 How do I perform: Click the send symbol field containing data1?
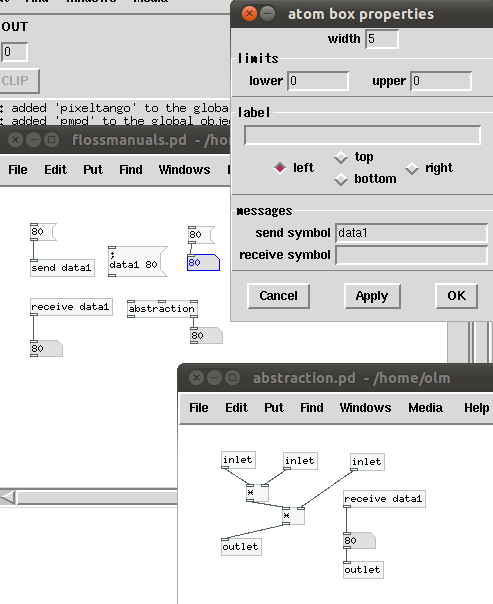tap(411, 233)
